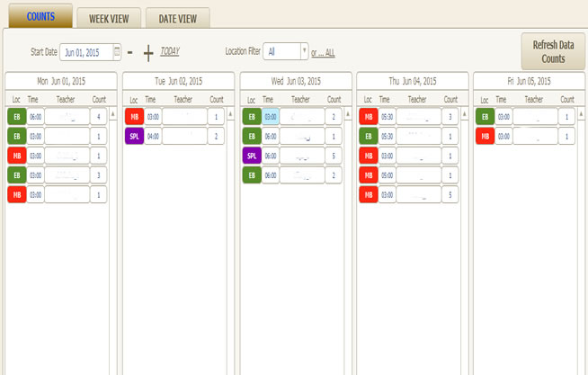Click count 2 in Tuesday's SPL row
The width and height of the screenshot is (588, 375).
pyautogui.click(x=216, y=136)
